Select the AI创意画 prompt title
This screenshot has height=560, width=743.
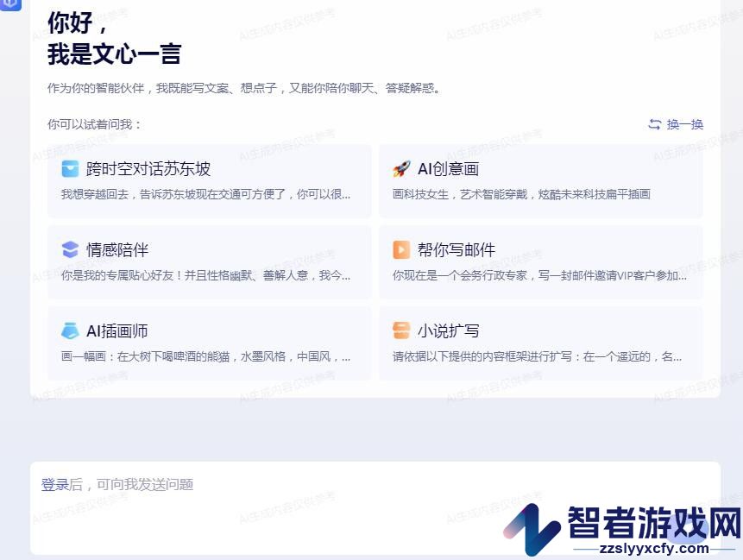click(x=448, y=168)
